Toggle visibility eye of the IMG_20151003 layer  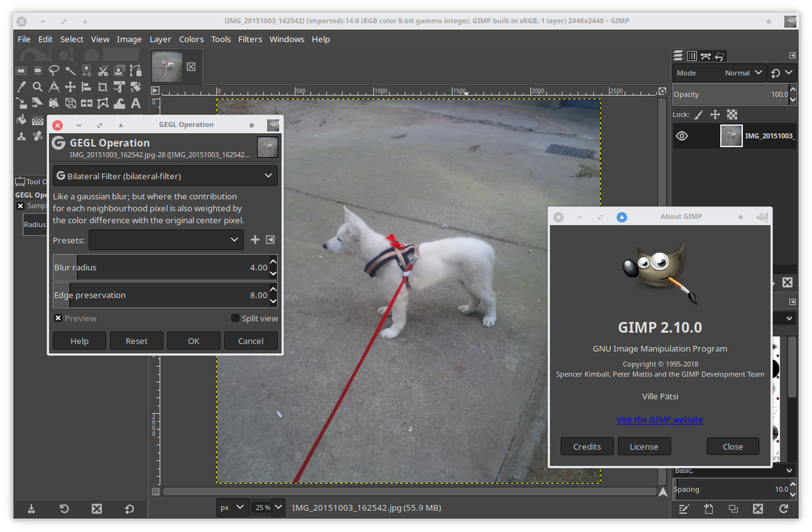coord(682,136)
